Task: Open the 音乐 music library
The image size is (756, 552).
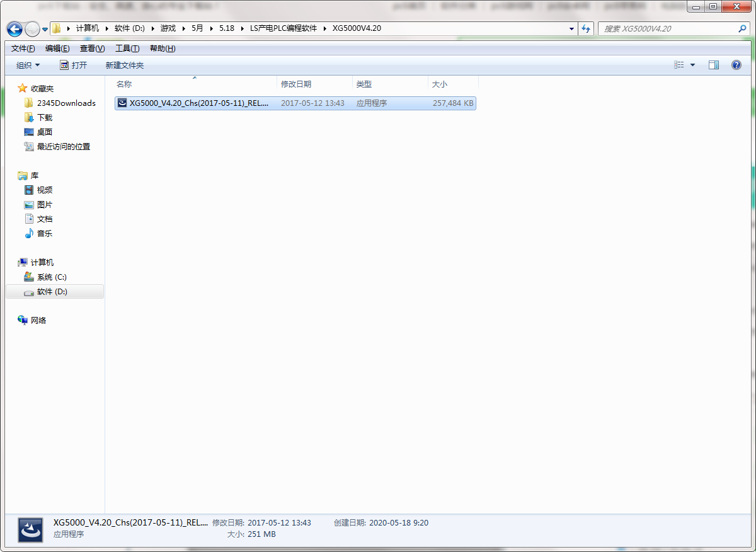Action: [45, 234]
